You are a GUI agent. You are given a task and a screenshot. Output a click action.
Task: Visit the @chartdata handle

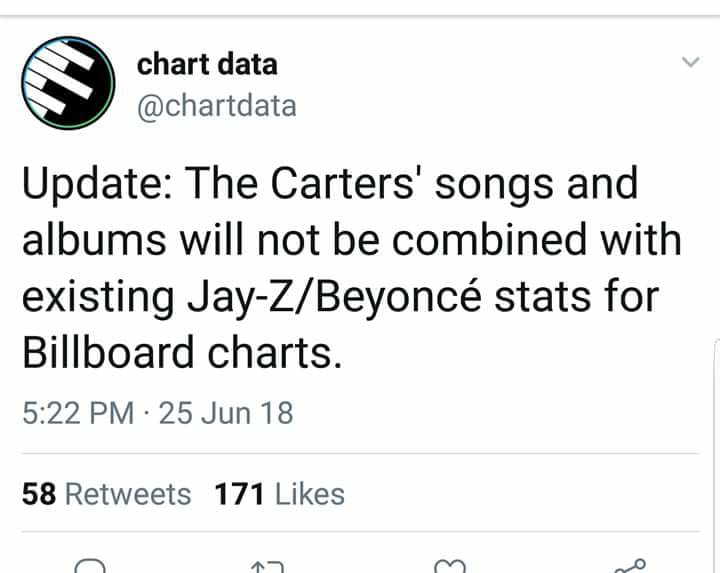tap(216, 105)
